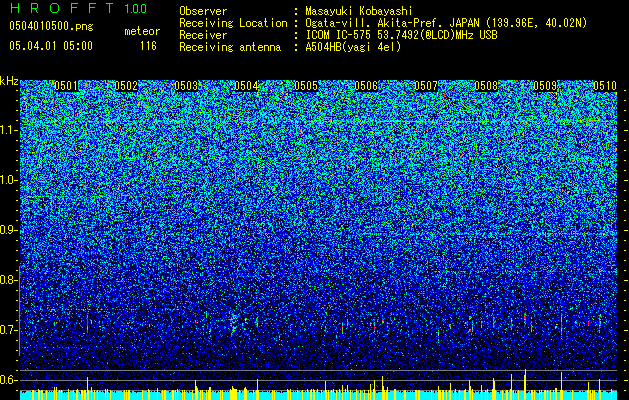Click the 0507 time marker
This screenshot has width=629, height=400.
click(426, 86)
